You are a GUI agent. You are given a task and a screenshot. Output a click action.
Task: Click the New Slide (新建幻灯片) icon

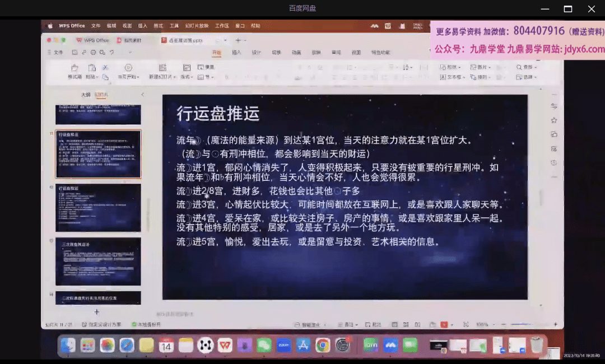pyautogui.click(x=162, y=68)
